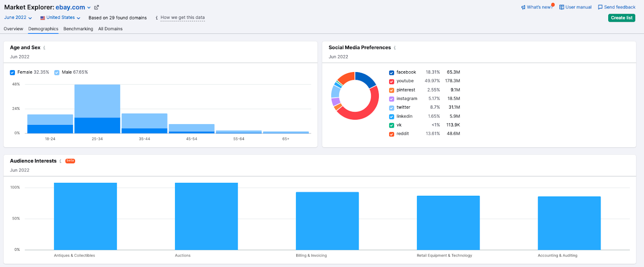This screenshot has width=644, height=267.
Task: Open the How we get this data link
Action: click(182, 18)
